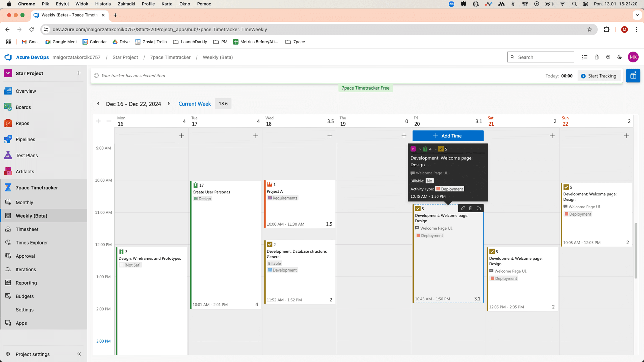This screenshot has width=644, height=362.
Task: Zoom in calendar with plus icon
Action: (x=98, y=121)
